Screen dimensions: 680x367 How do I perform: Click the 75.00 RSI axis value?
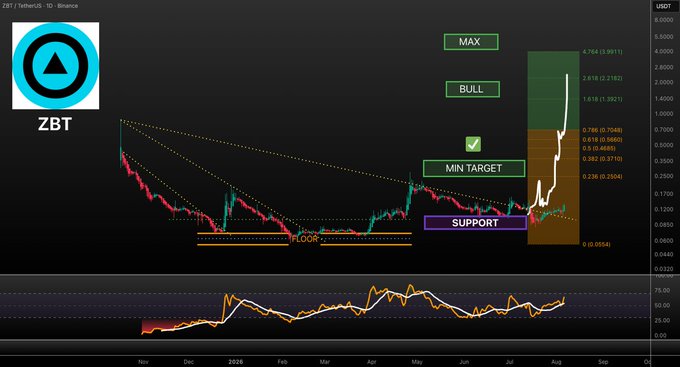coord(662,291)
